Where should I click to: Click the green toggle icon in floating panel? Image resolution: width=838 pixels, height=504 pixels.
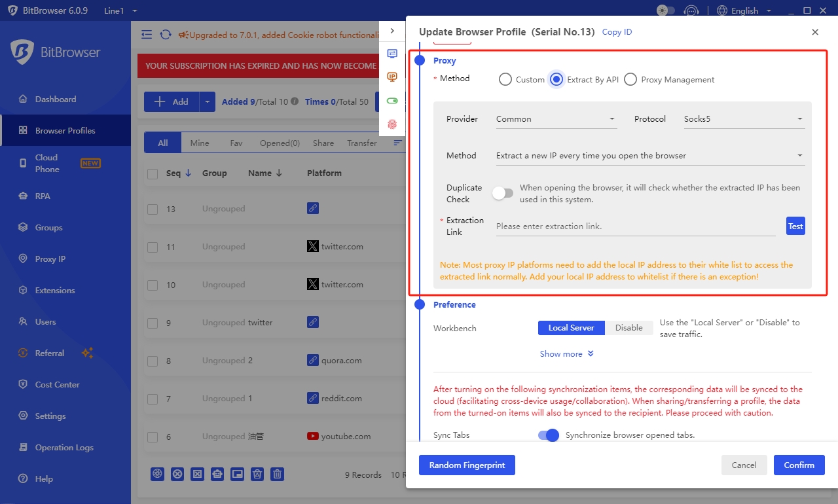(x=392, y=101)
